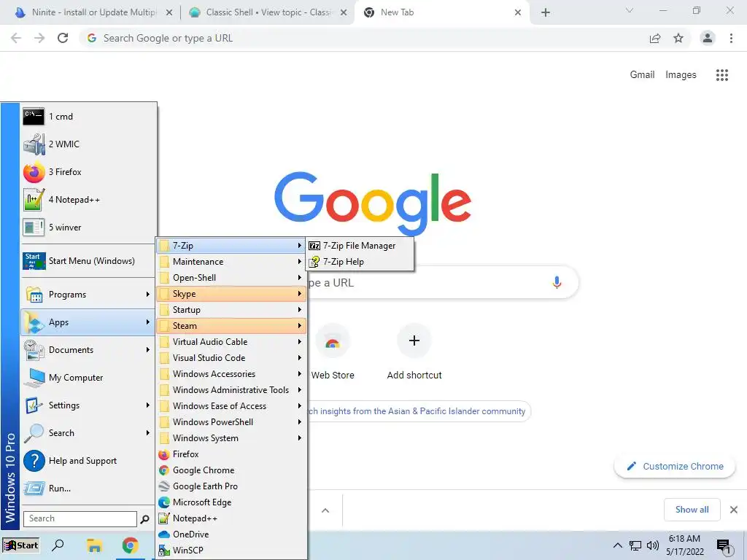The image size is (747, 560).
Task: Show hidden system tray icons
Action: pyautogui.click(x=617, y=545)
